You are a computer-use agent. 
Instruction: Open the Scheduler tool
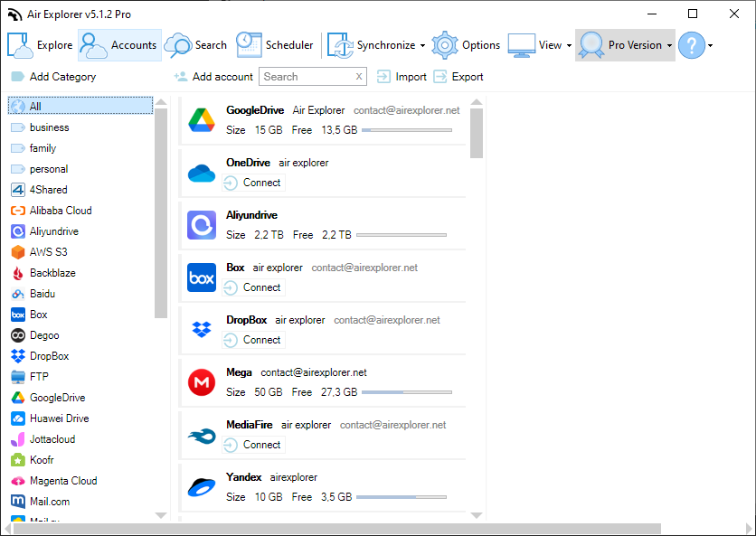pos(276,44)
